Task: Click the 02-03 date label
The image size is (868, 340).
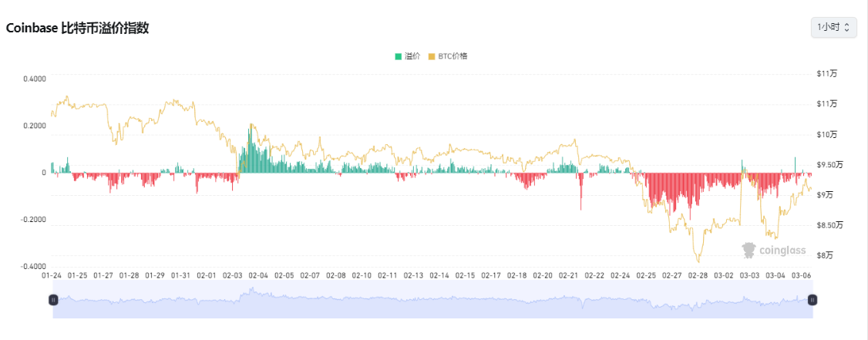Action: pyautogui.click(x=233, y=275)
